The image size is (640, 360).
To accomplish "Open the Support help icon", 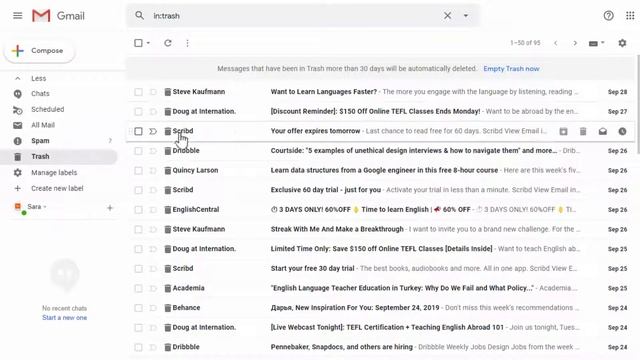I will coord(608,16).
